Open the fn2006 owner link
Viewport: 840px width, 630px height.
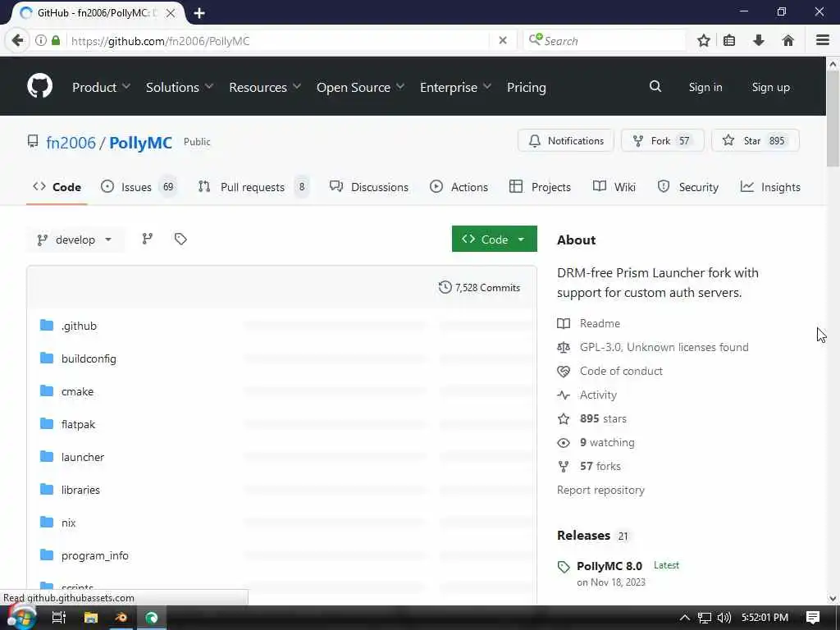[71, 143]
